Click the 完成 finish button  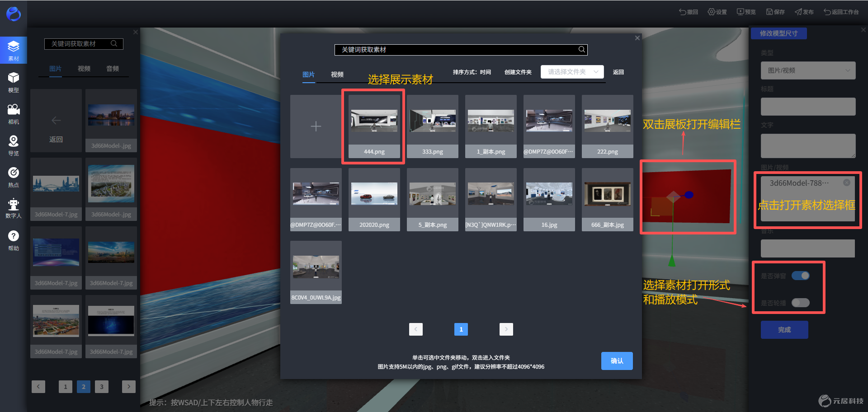click(784, 330)
